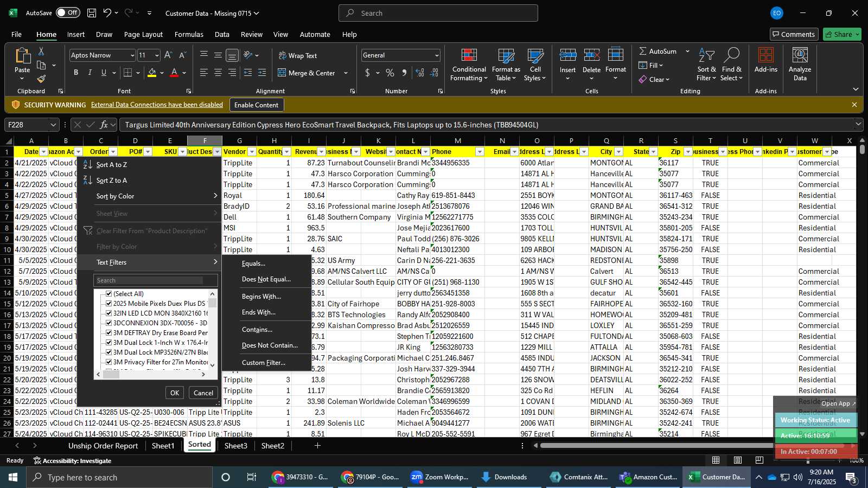Decrease font size with the small A icon

pyautogui.click(x=182, y=55)
